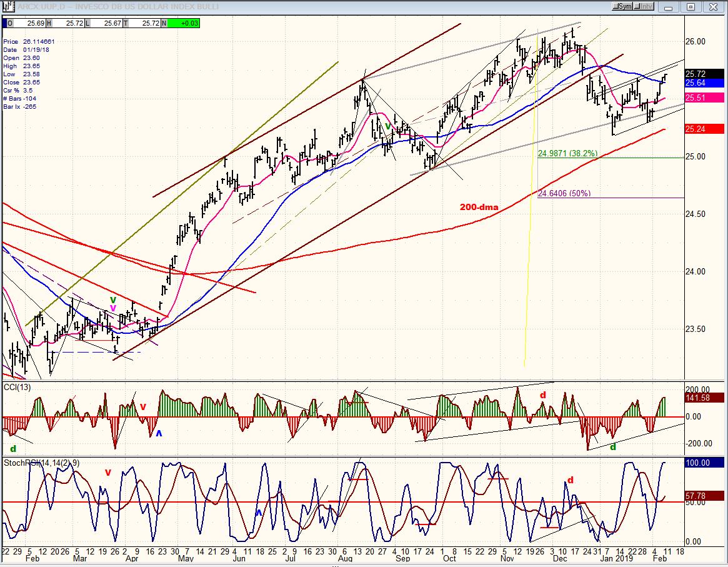Select the CCI(13) indicator label

click(x=19, y=388)
